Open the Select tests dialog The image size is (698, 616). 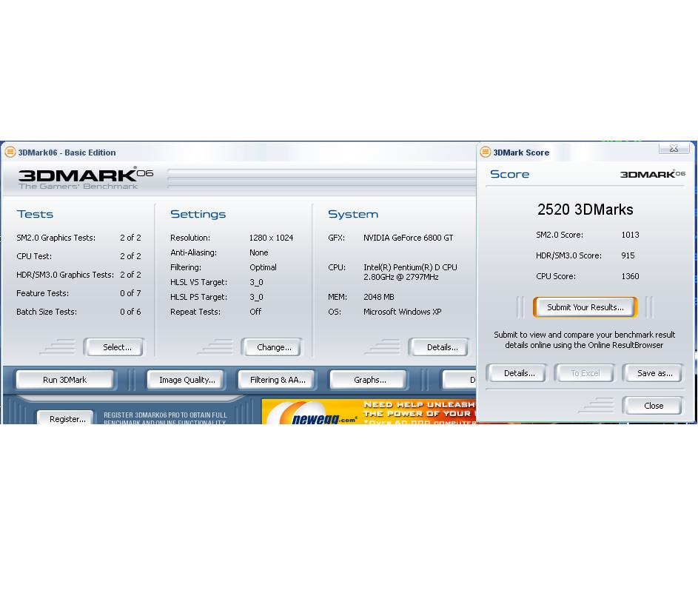(x=114, y=347)
